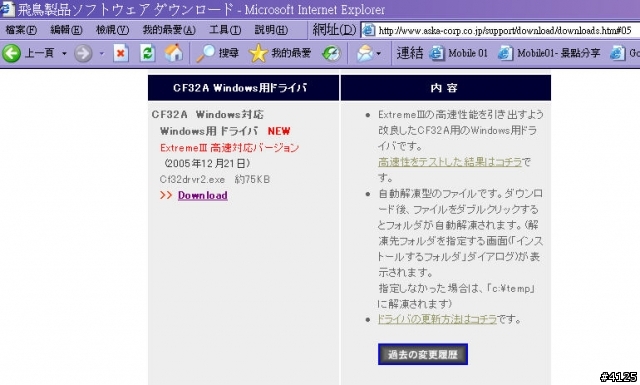Open the Forward history dropdown arrow

[102, 53]
